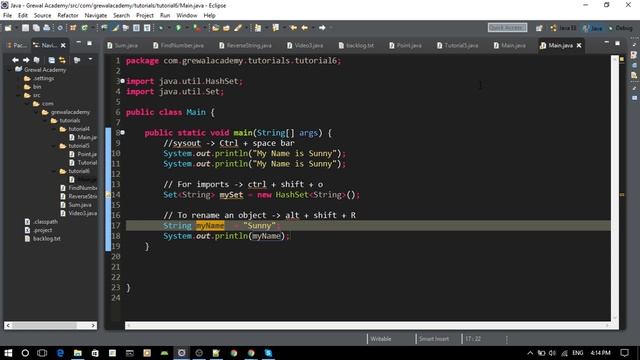640x360 pixels.
Task: Click the Run (green play) toolbar icon
Action: [x=178, y=28]
